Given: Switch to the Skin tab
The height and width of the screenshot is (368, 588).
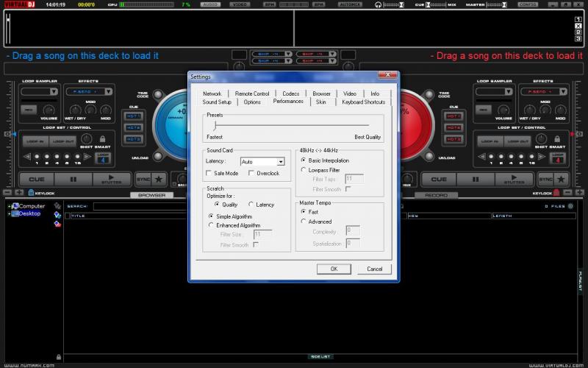Looking at the screenshot, I should click(321, 102).
